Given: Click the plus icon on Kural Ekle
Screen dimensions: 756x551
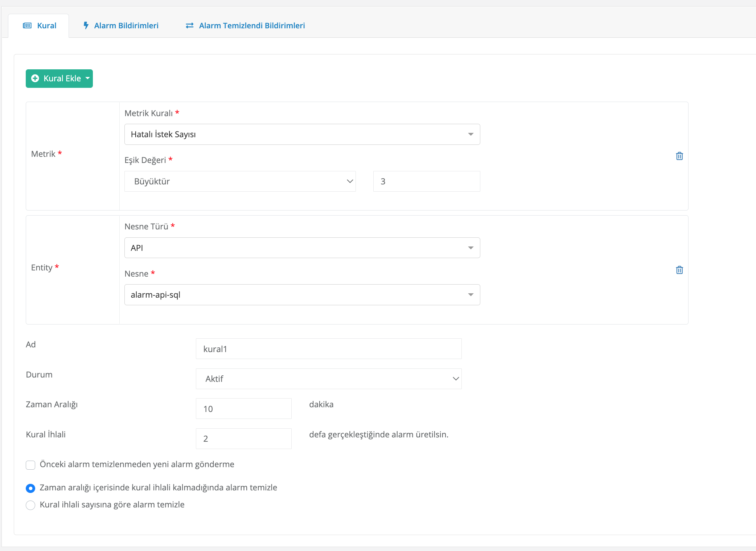Looking at the screenshot, I should click(35, 78).
